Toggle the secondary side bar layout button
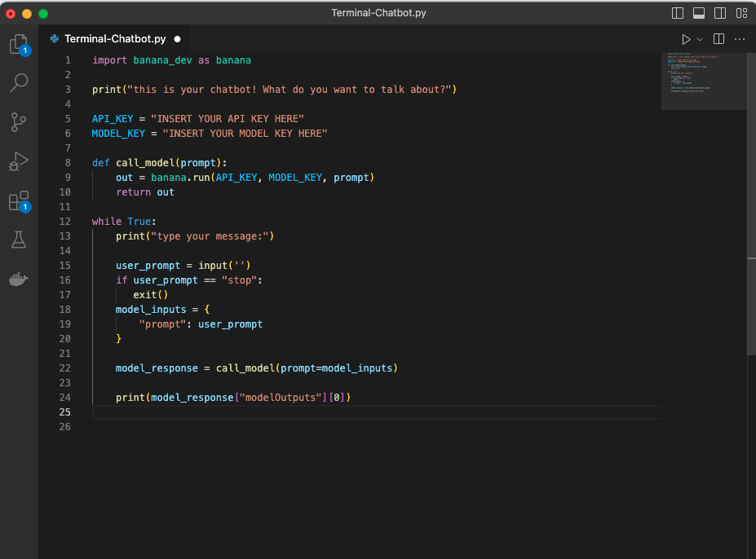Screen dimensions: 756x559 pyautogui.click(x=720, y=13)
